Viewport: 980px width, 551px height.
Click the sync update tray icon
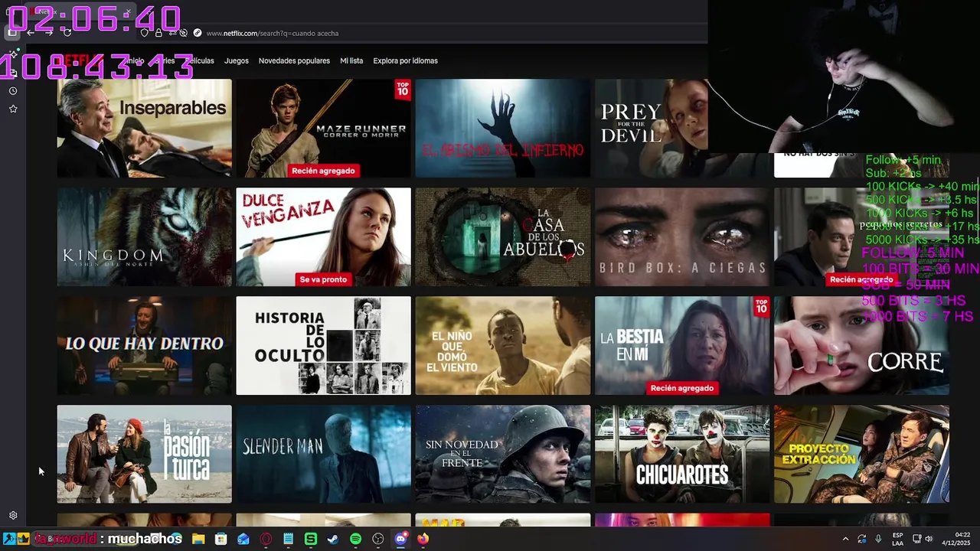click(x=862, y=539)
